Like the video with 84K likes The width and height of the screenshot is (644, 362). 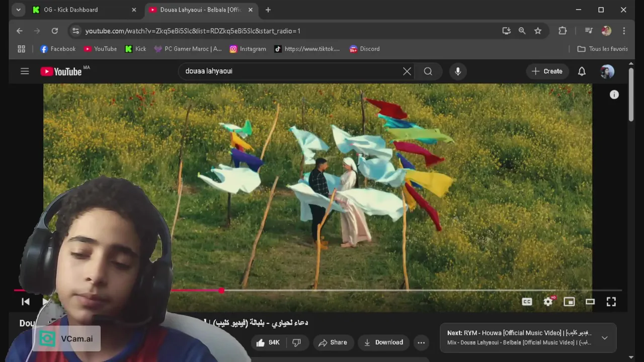tap(268, 342)
